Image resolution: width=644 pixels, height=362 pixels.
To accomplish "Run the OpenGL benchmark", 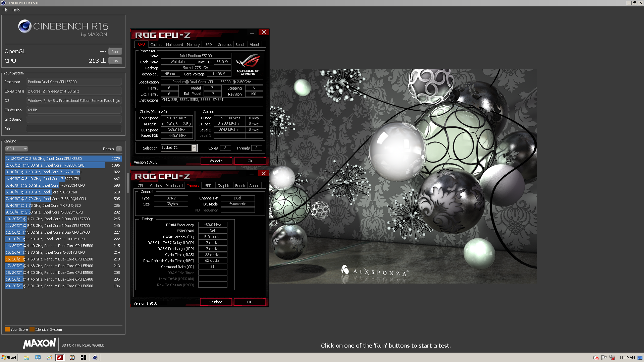I will coord(115,52).
